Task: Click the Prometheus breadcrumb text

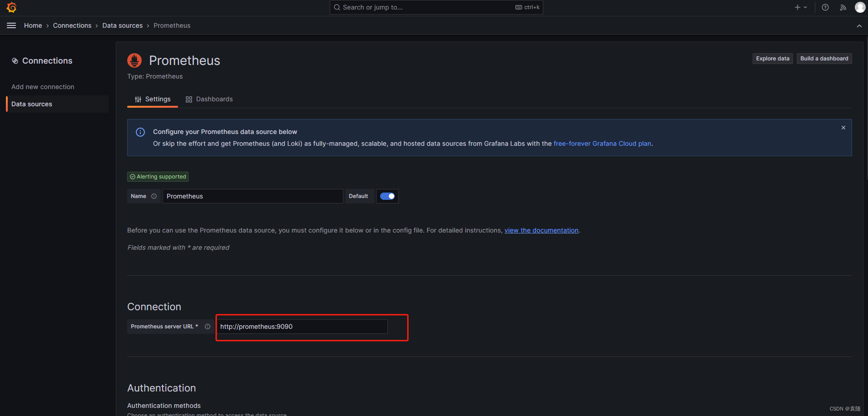Action: coord(172,25)
